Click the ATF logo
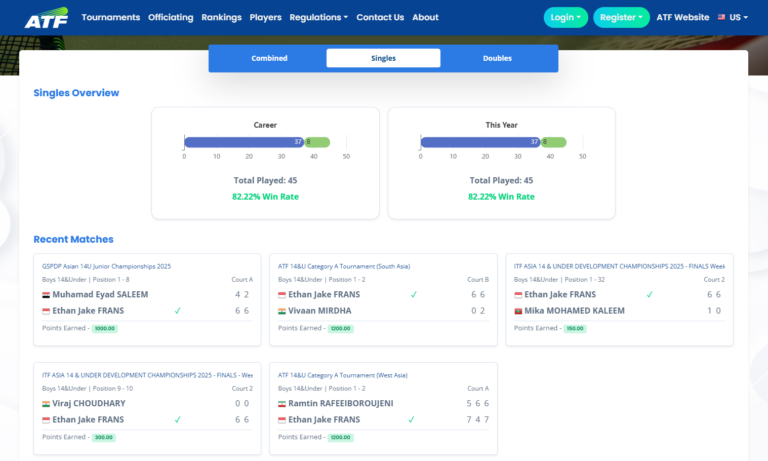 [46, 18]
